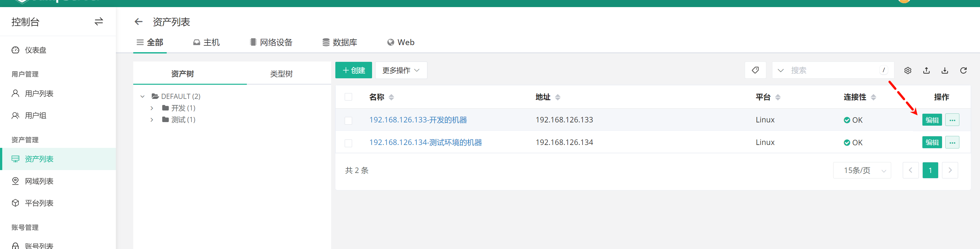Click the export download icon
This screenshot has width=980, height=249.
(945, 71)
